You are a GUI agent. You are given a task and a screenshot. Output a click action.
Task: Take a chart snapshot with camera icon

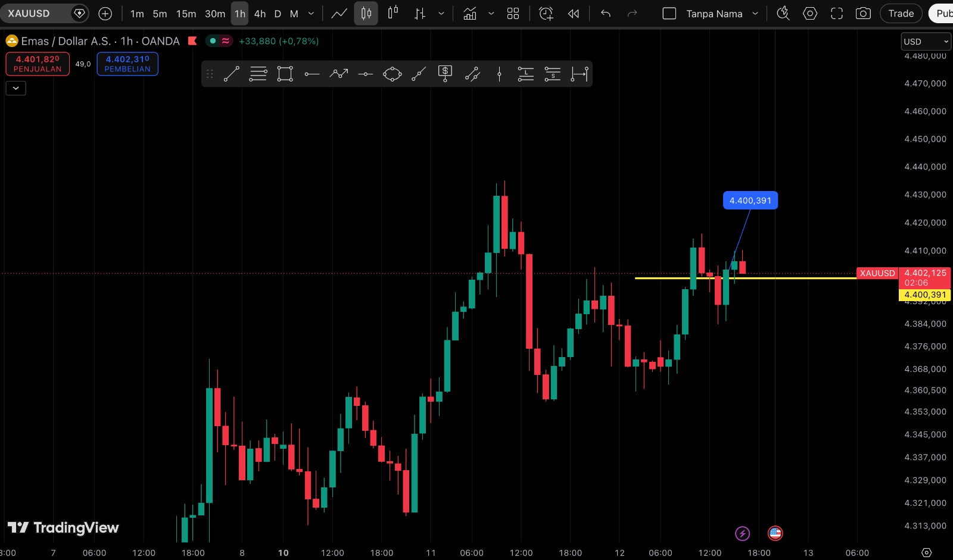pyautogui.click(x=863, y=14)
